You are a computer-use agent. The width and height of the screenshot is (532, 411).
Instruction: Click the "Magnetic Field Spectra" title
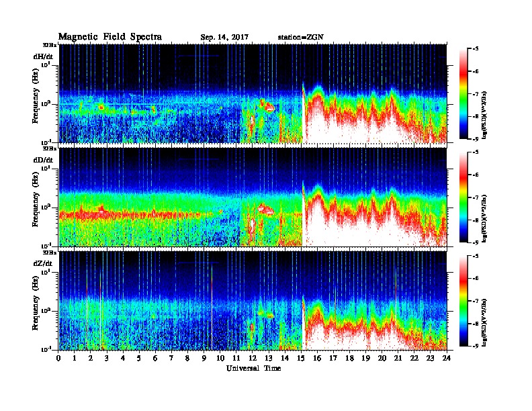[110, 37]
